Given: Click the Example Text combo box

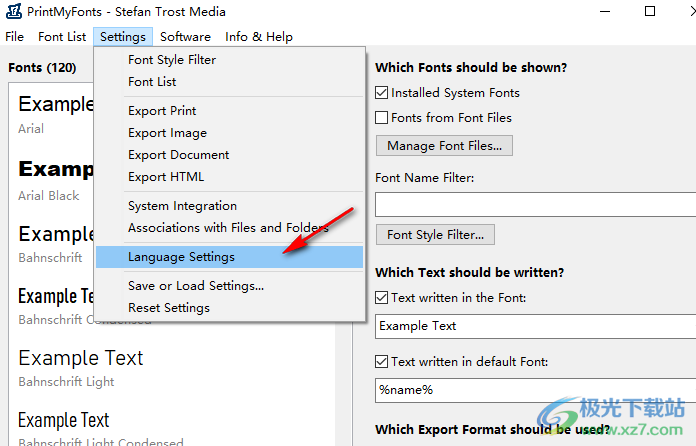Looking at the screenshot, I should (x=535, y=326).
